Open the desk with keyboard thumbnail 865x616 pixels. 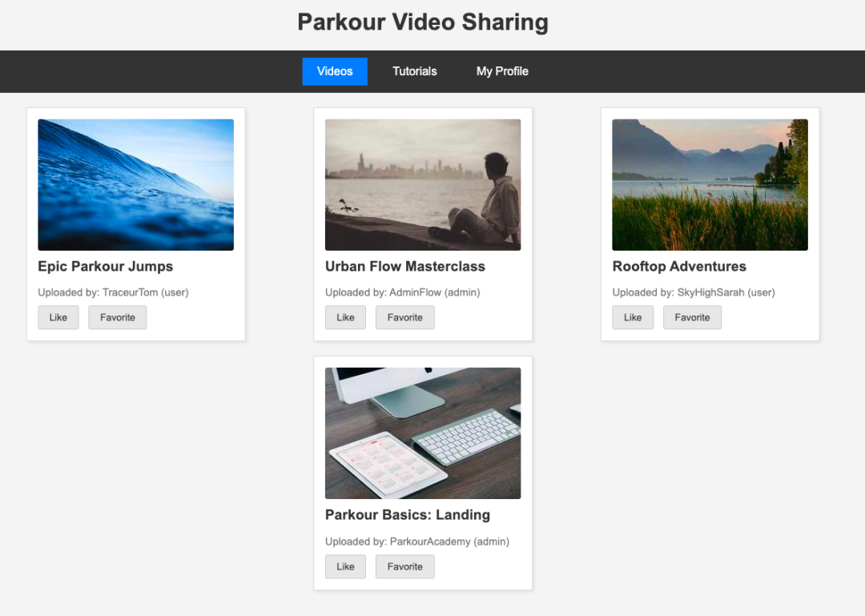[423, 433]
